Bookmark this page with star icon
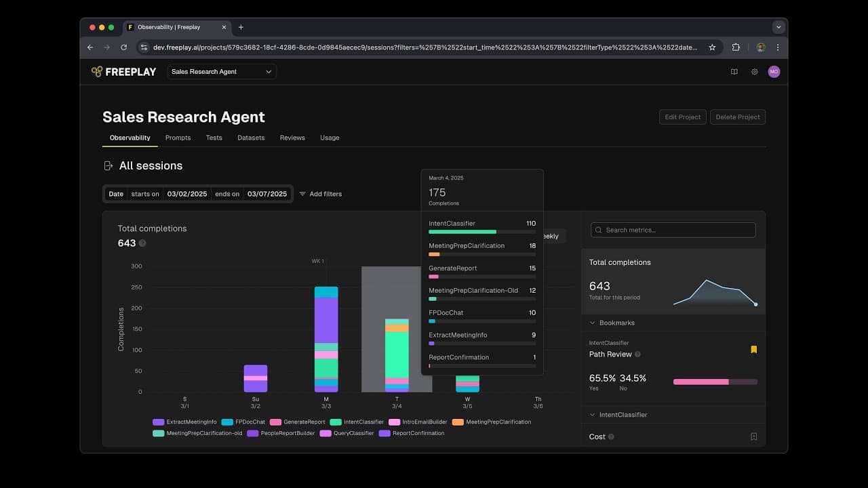The image size is (868, 488). point(712,47)
